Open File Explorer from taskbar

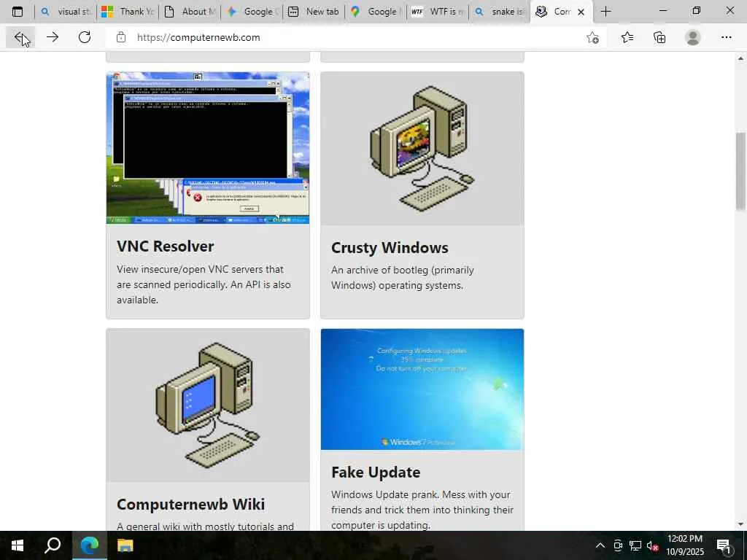click(x=125, y=545)
